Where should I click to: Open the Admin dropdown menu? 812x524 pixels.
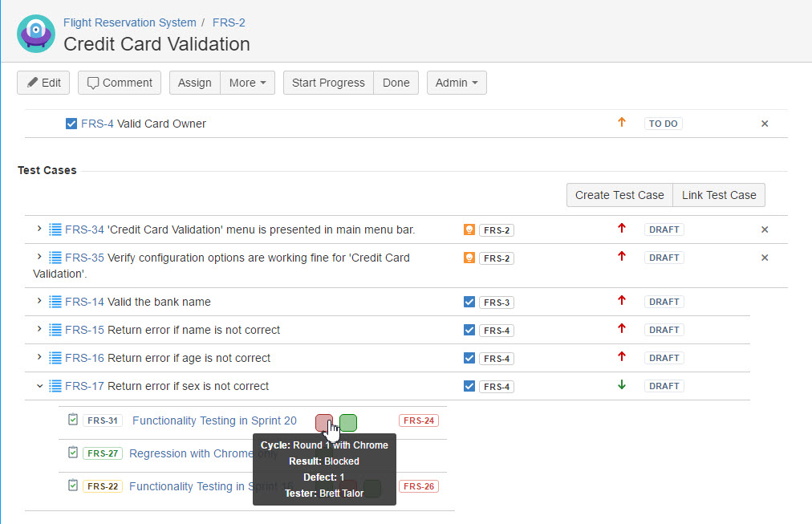point(456,83)
